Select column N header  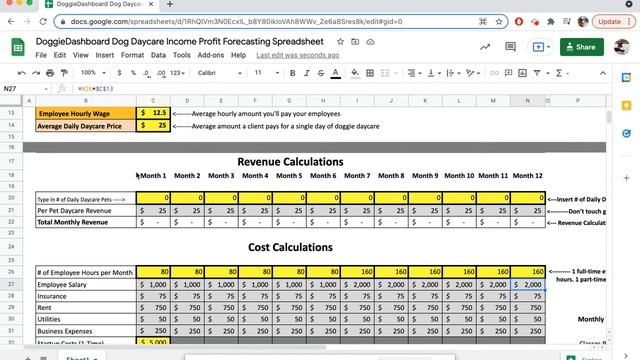(527, 100)
